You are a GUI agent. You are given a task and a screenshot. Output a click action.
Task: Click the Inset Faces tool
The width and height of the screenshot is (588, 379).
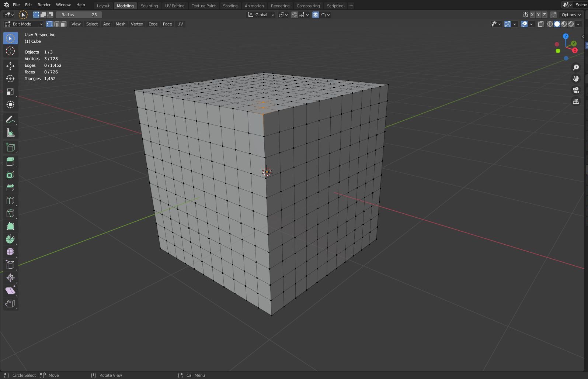click(10, 175)
